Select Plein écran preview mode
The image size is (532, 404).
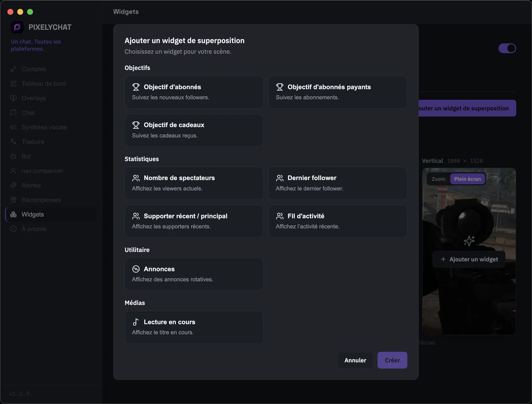tap(467, 179)
